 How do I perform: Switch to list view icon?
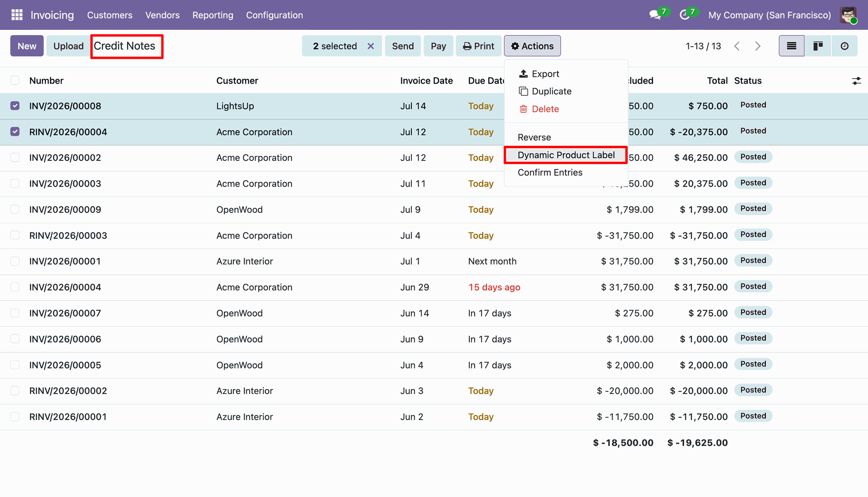click(x=791, y=46)
